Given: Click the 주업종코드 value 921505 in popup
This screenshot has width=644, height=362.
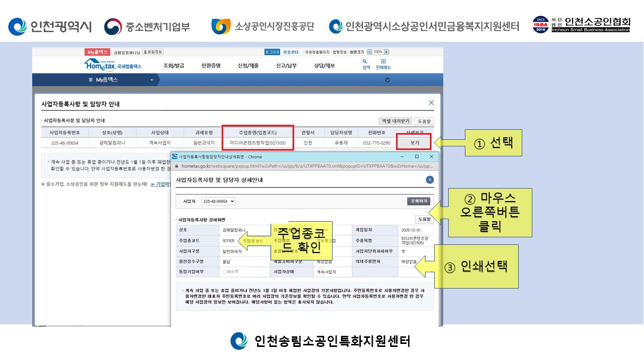Looking at the screenshot, I should tap(228, 241).
